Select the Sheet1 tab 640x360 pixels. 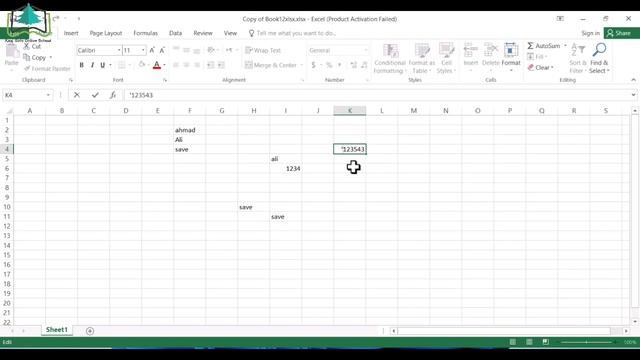pyautogui.click(x=57, y=330)
